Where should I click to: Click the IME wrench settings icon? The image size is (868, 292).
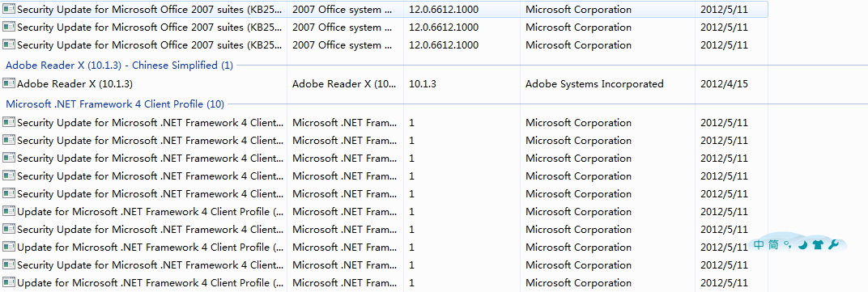pyautogui.click(x=834, y=244)
